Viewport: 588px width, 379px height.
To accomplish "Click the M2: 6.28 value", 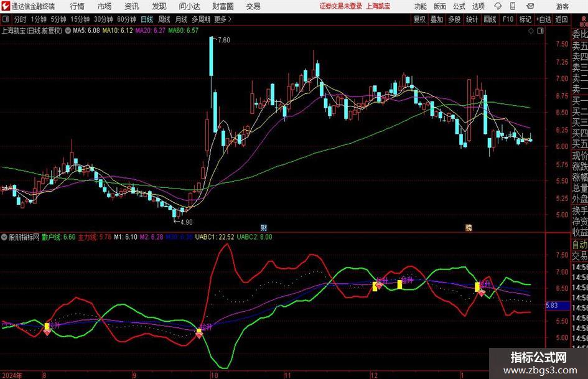I will [x=151, y=237].
